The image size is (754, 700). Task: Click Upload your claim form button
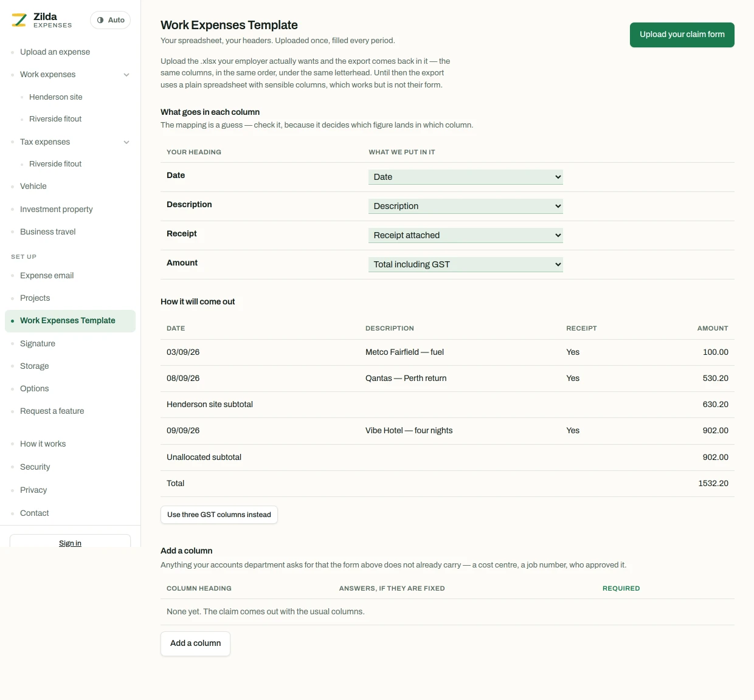(x=682, y=35)
